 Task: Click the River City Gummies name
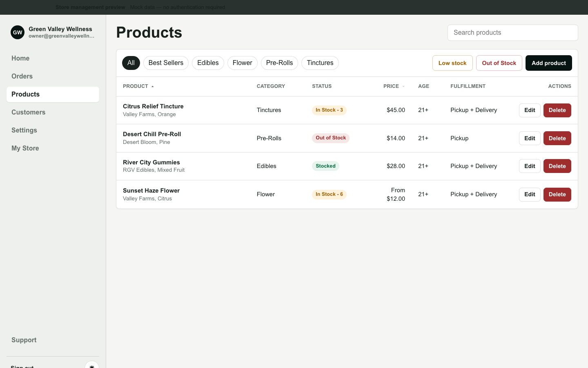[x=151, y=162]
